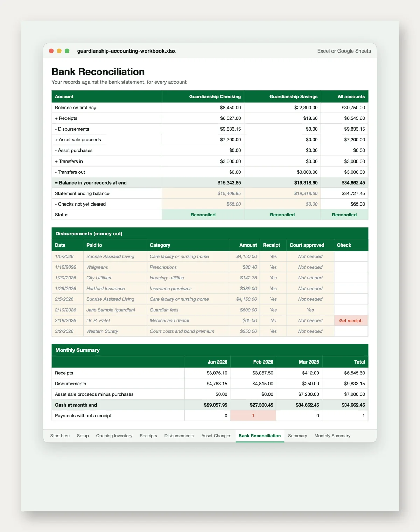The height and width of the screenshot is (532, 420).
Task: Switch to the Disbursements sheet tab
Action: (x=179, y=436)
